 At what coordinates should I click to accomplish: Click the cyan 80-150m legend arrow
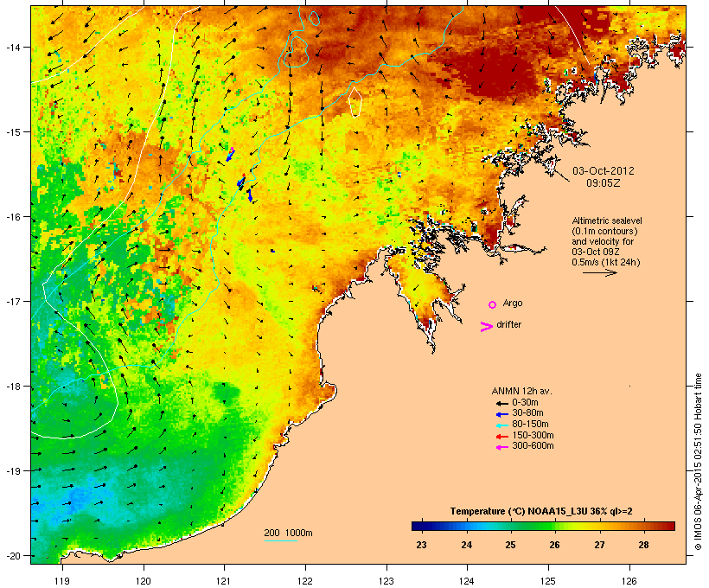(x=502, y=425)
